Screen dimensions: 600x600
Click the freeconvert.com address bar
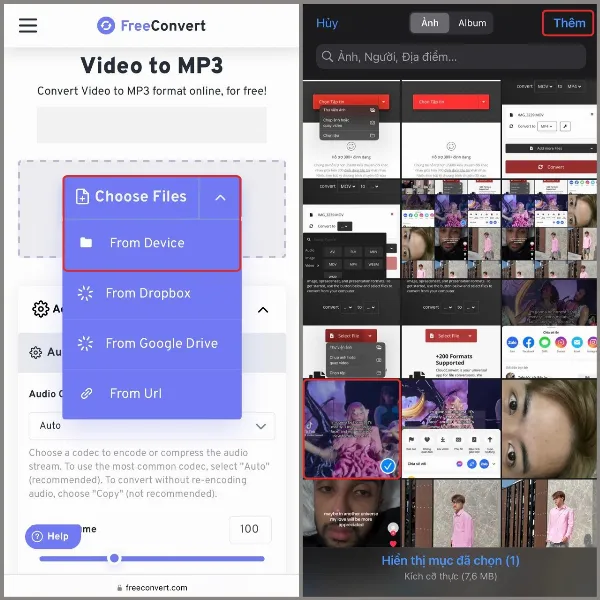point(152,588)
